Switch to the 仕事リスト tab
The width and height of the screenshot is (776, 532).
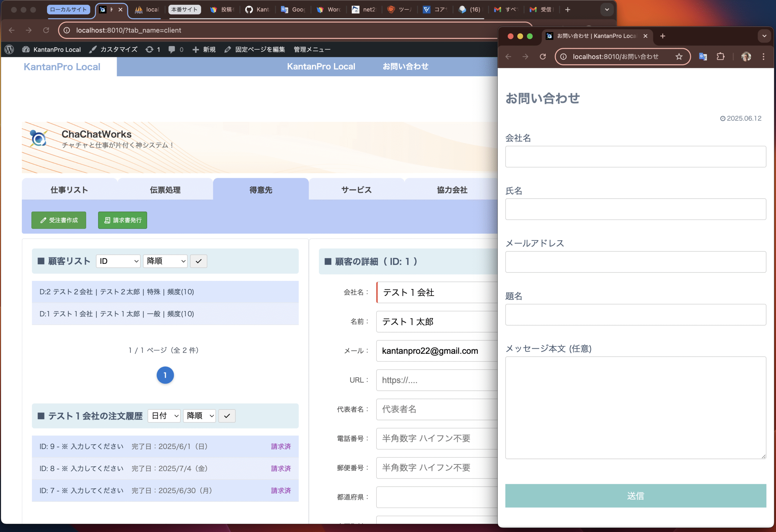tap(69, 190)
